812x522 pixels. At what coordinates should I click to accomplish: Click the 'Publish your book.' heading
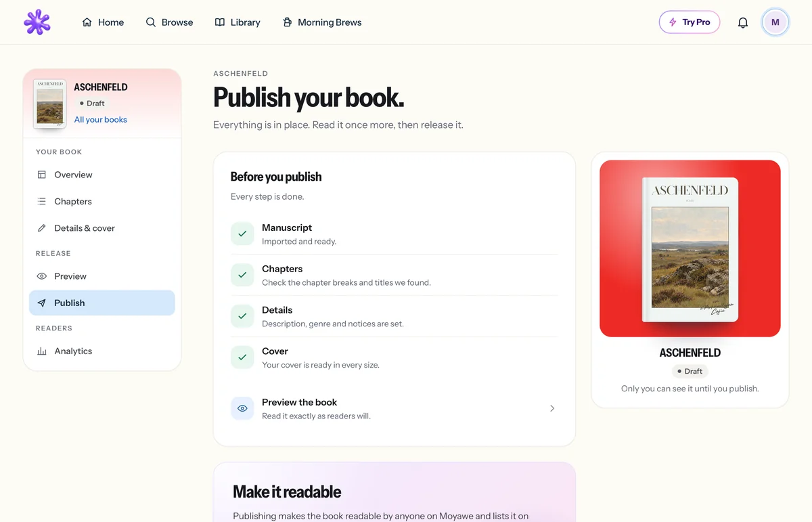pos(309,97)
